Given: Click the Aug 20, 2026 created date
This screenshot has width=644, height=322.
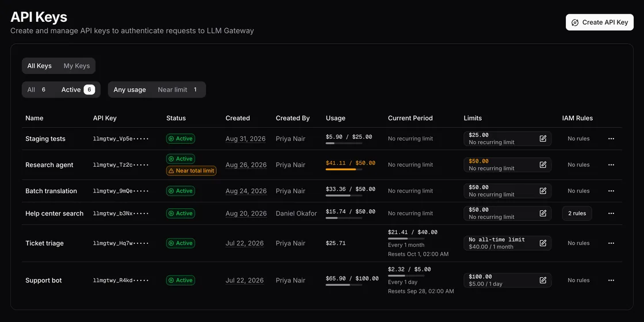Looking at the screenshot, I should pos(246,213).
